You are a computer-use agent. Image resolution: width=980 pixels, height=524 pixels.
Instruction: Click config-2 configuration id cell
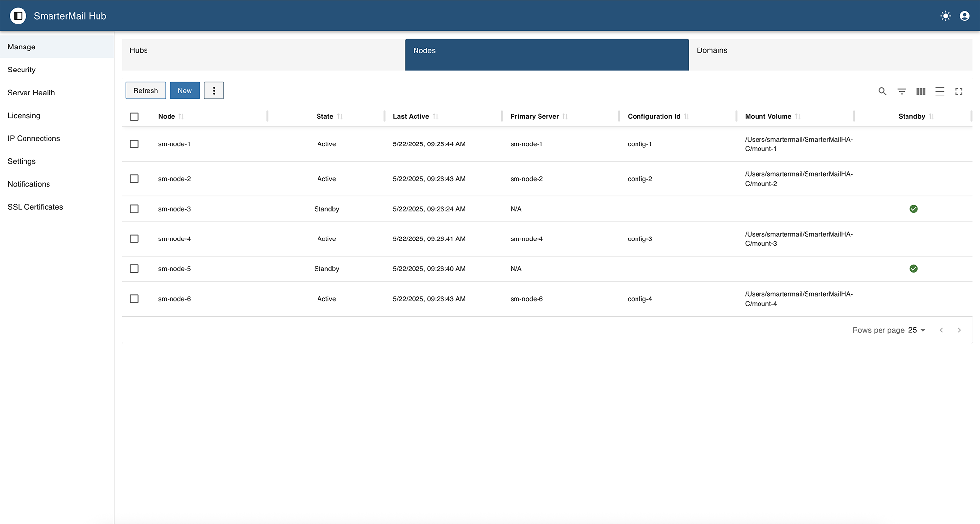point(640,179)
